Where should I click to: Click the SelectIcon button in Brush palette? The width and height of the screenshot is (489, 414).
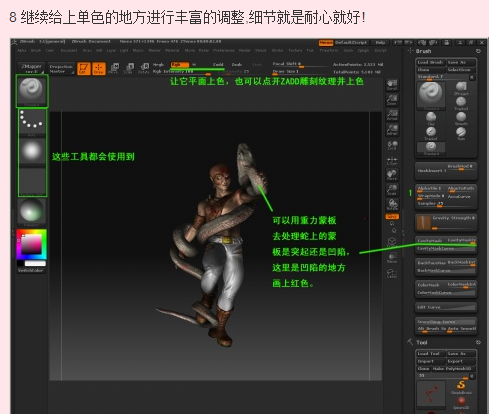coord(461,70)
